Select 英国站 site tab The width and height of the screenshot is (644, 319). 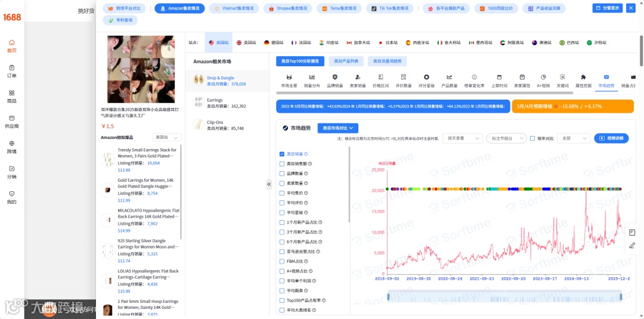pos(246,42)
